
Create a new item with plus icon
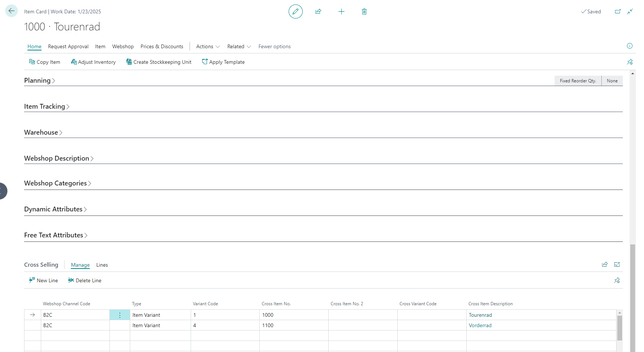341,11
